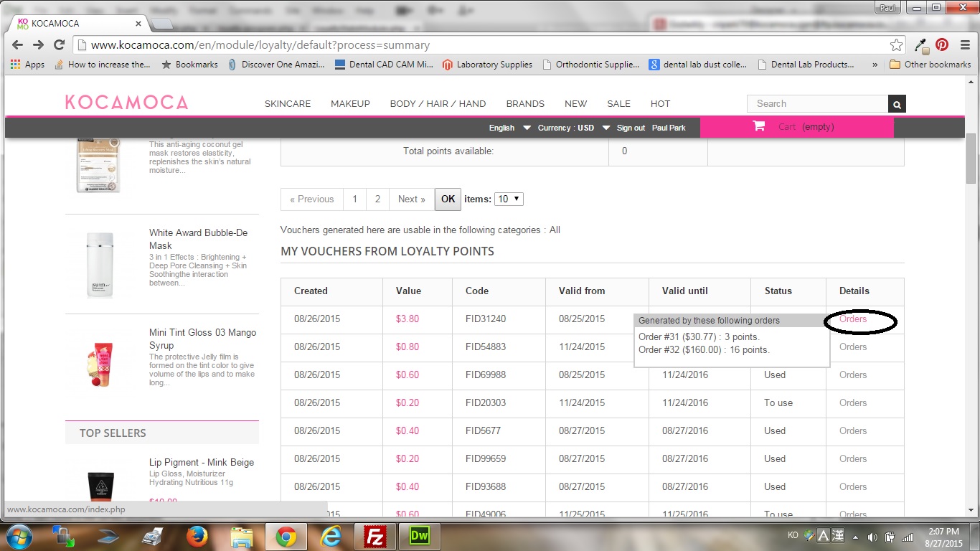The image size is (980, 551).
Task: Open the items per page dropdown
Action: coord(509,199)
